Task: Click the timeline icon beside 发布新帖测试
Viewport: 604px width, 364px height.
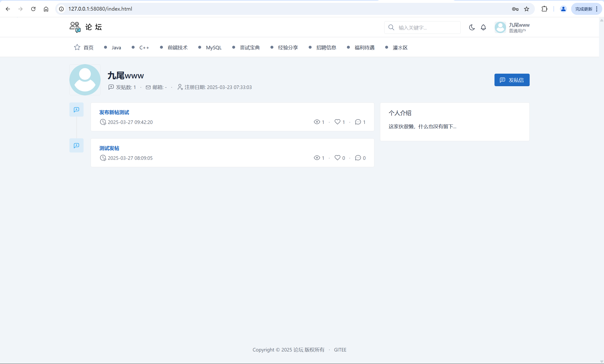Action: [x=76, y=110]
